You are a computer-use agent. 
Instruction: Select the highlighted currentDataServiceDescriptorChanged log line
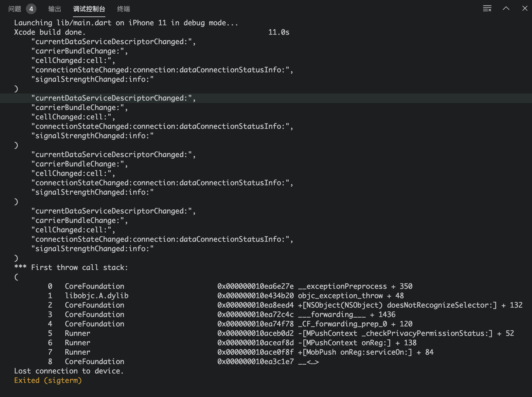click(x=113, y=98)
